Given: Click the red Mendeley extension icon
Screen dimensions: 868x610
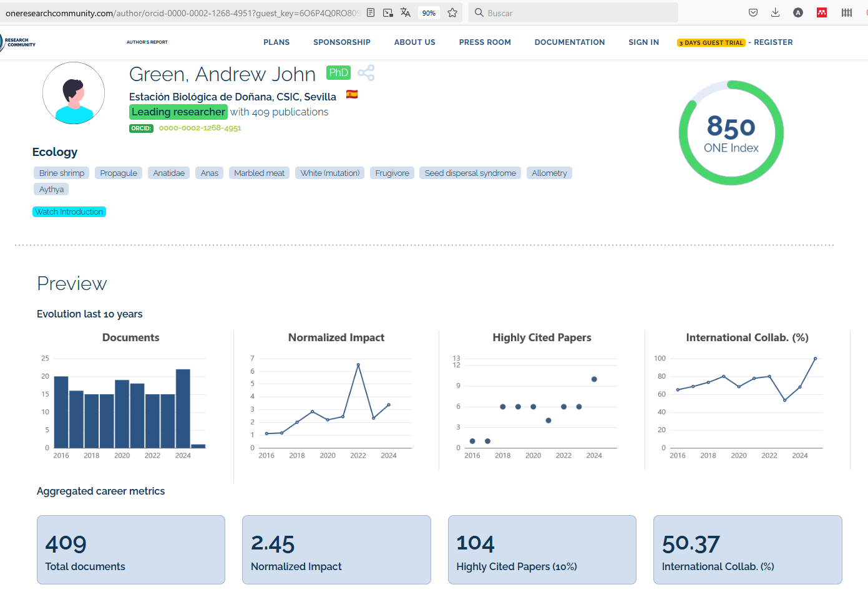Looking at the screenshot, I should tap(822, 12).
